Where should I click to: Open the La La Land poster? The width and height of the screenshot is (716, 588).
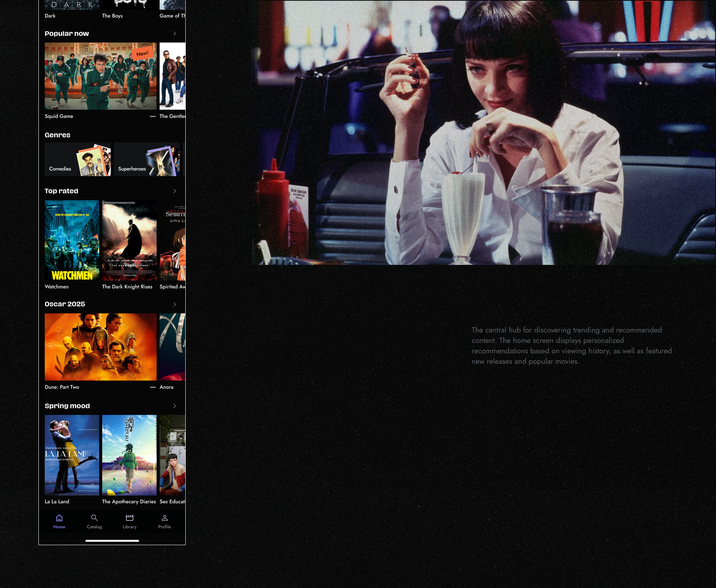tap(72, 455)
